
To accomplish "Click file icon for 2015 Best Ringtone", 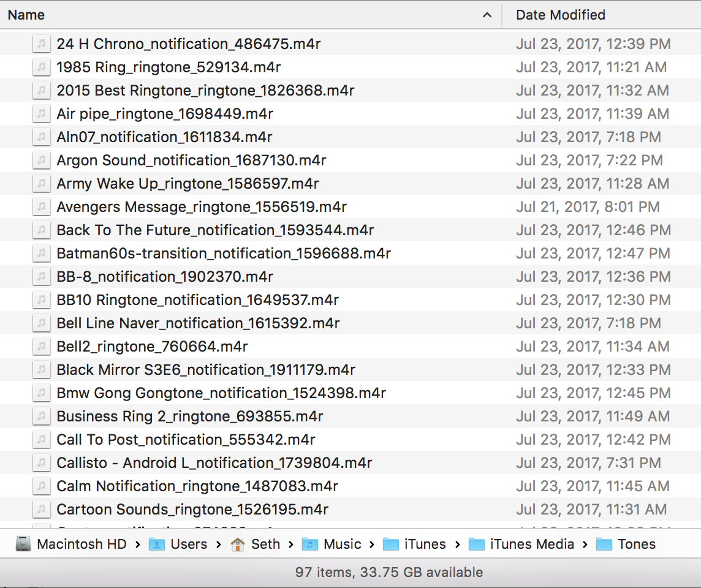I will tap(41, 90).
